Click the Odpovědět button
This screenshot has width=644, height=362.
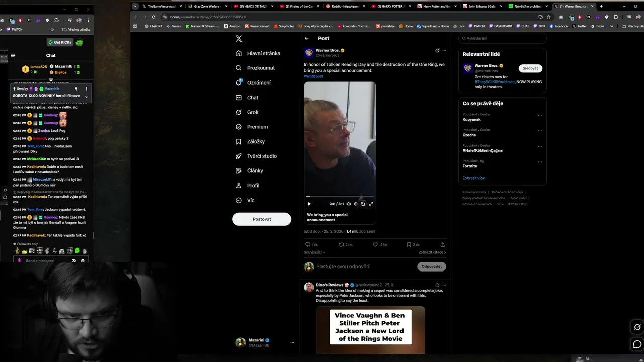point(432,266)
